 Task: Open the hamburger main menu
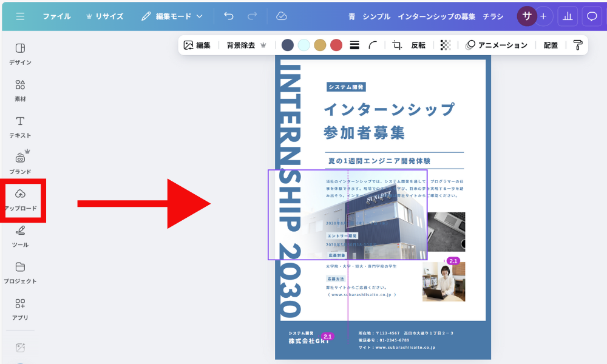(x=20, y=16)
